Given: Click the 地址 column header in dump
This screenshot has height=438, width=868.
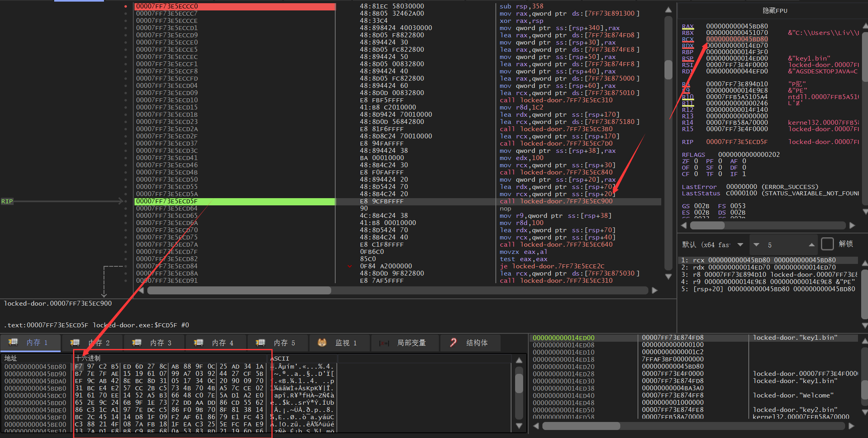Looking at the screenshot, I should [37, 358].
